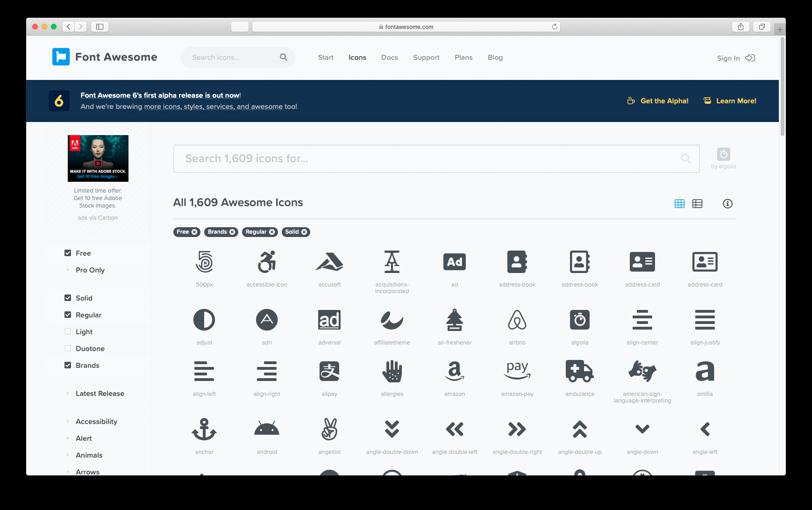
Task: Filter by Animals category
Action: pos(89,455)
